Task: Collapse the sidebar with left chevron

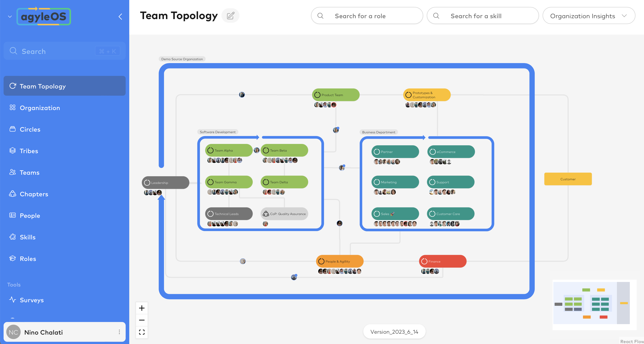Action: pyautogui.click(x=120, y=17)
